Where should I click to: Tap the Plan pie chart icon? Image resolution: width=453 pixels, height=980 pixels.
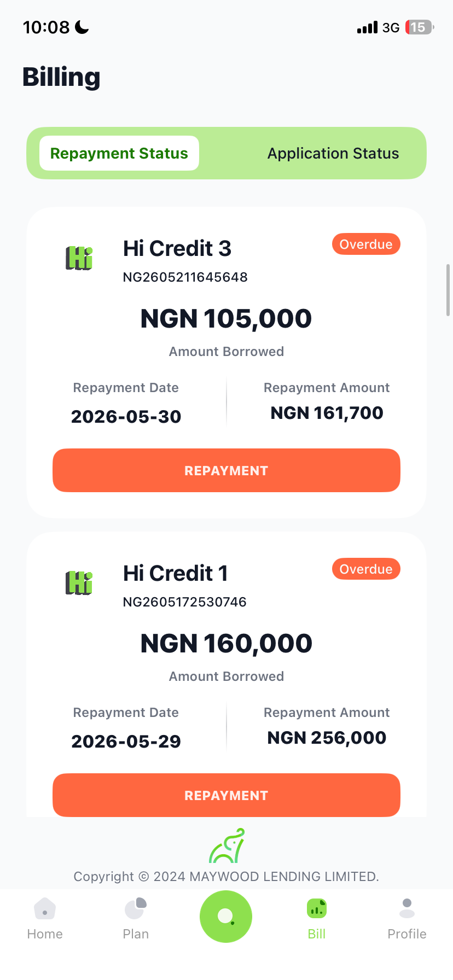coord(136,909)
